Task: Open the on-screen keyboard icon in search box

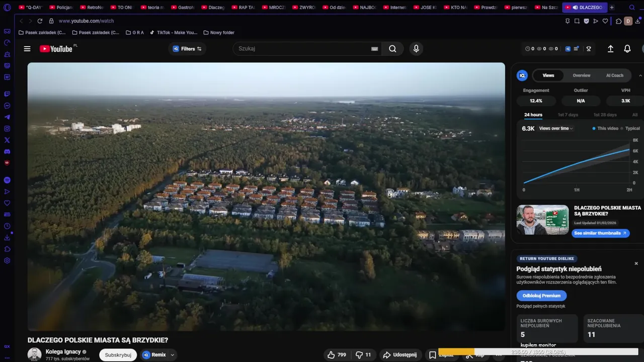Action: [374, 49]
